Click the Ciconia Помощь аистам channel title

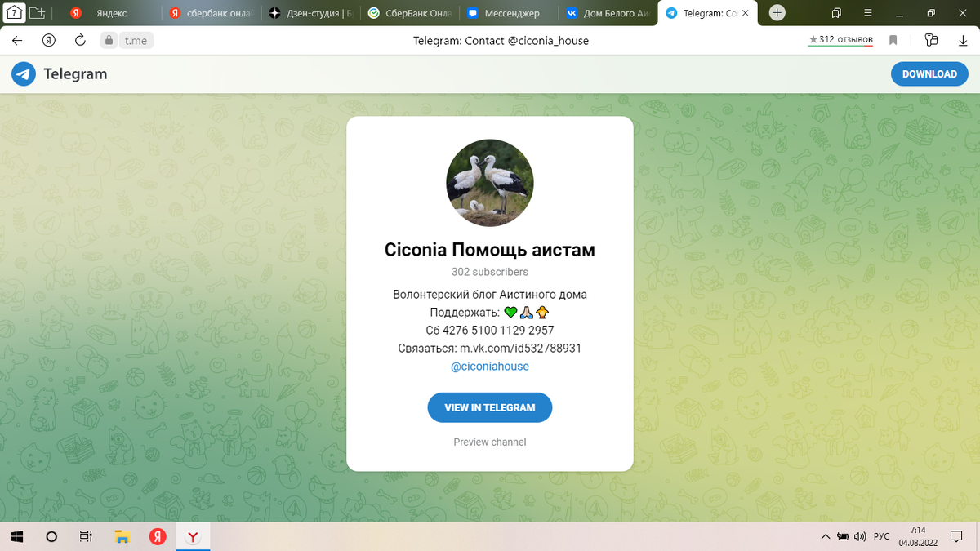coord(490,250)
